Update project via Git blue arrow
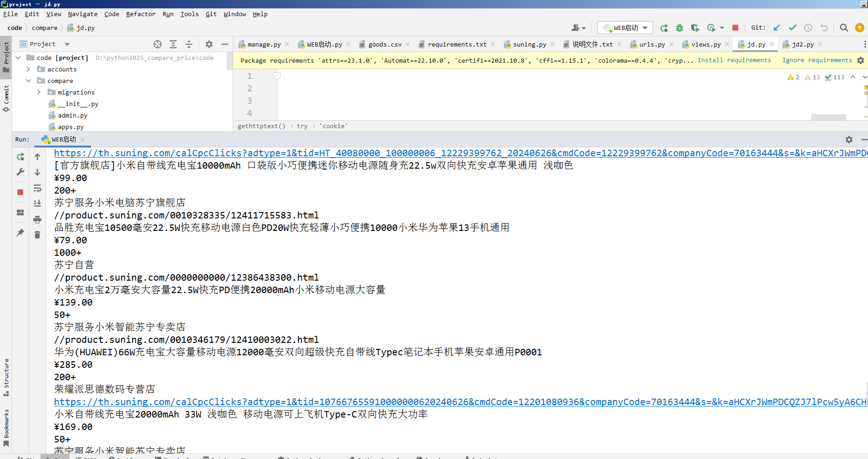The width and height of the screenshot is (868, 459). (777, 28)
